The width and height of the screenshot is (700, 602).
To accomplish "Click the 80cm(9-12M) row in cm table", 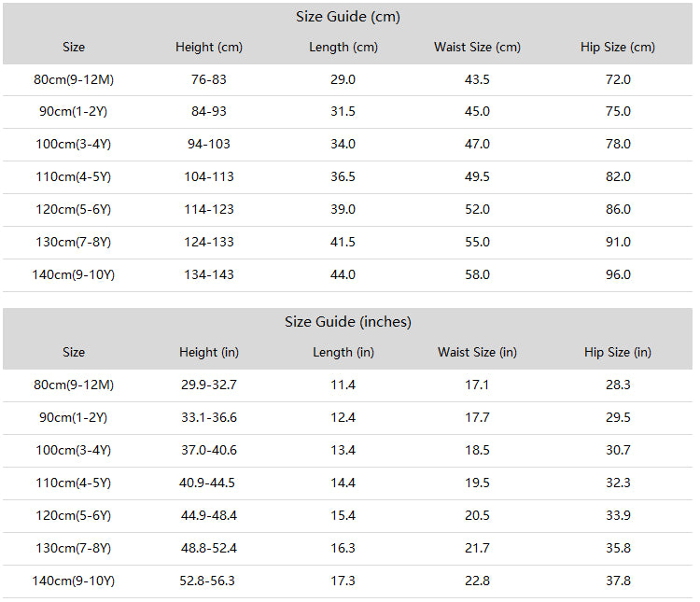I will (x=348, y=80).
